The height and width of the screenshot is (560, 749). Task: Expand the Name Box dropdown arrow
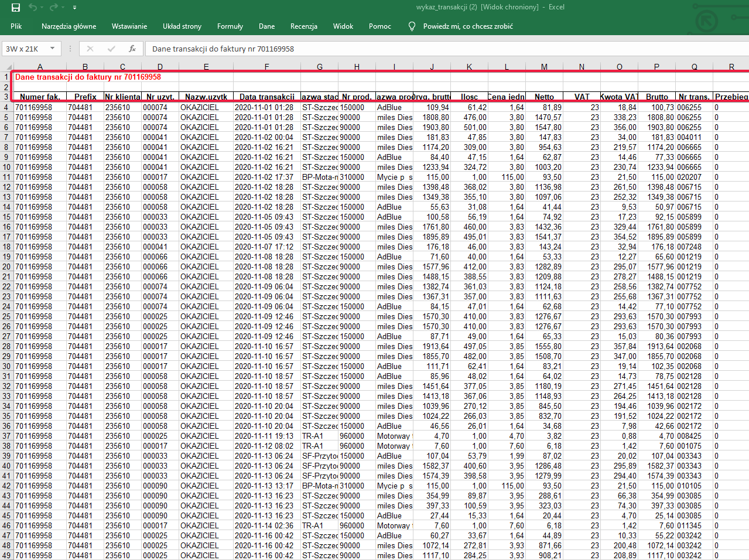[x=52, y=49]
